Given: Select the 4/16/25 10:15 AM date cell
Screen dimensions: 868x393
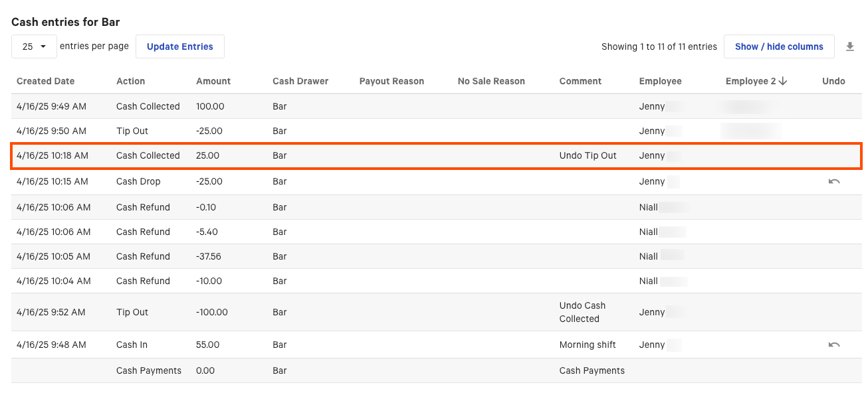Looking at the screenshot, I should (53, 181).
